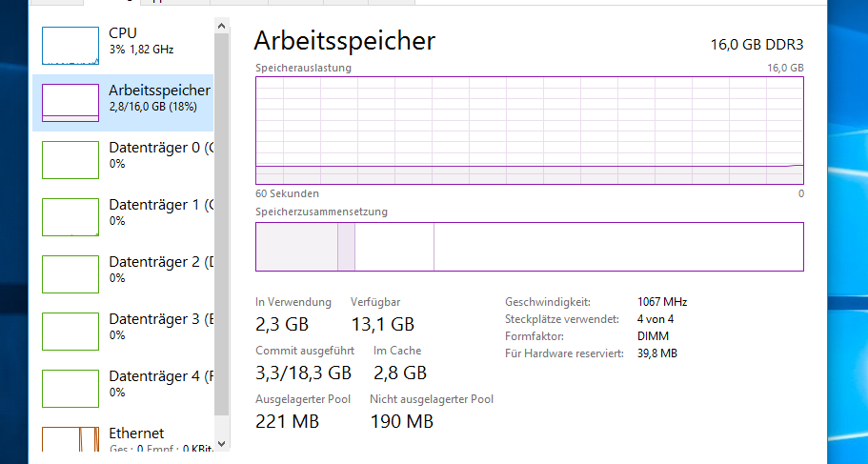Image resolution: width=868 pixels, height=464 pixels.
Task: Click the "13,1 GB" Verfügbar value
Action: (x=382, y=325)
